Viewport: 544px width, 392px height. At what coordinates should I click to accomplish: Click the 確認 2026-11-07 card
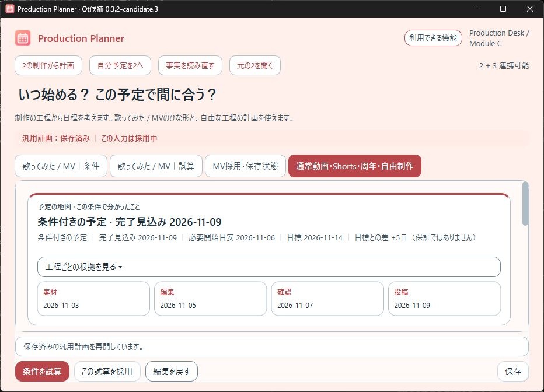tap(327, 299)
